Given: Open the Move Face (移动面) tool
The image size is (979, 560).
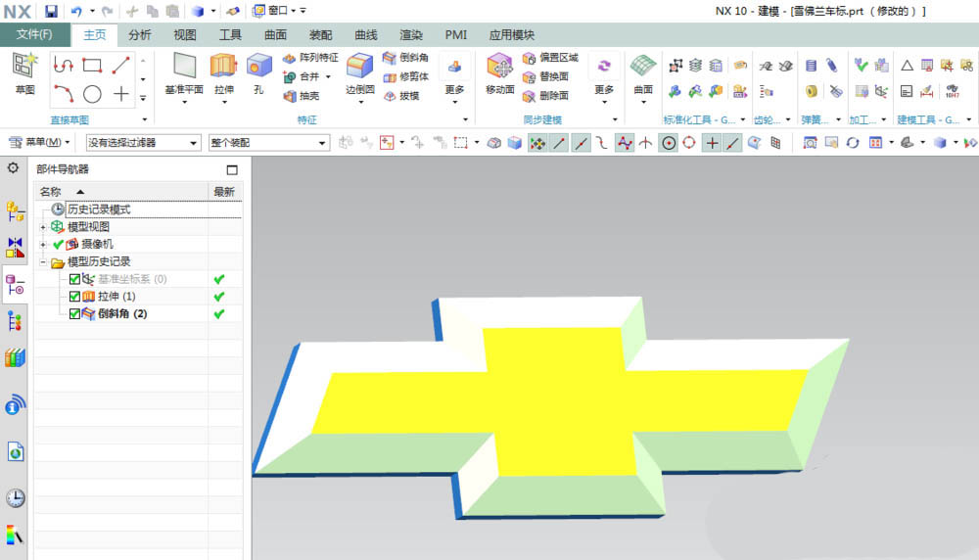Looking at the screenshot, I should [500, 73].
